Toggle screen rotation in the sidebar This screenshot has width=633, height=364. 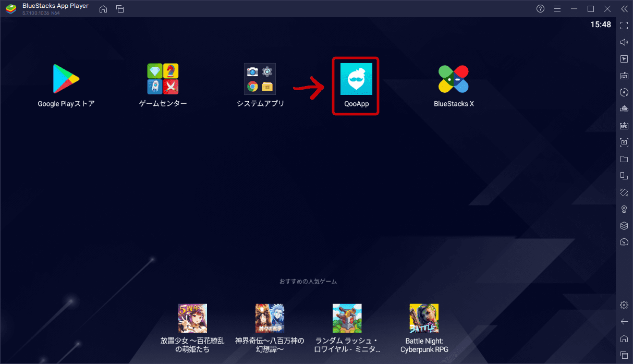[624, 92]
